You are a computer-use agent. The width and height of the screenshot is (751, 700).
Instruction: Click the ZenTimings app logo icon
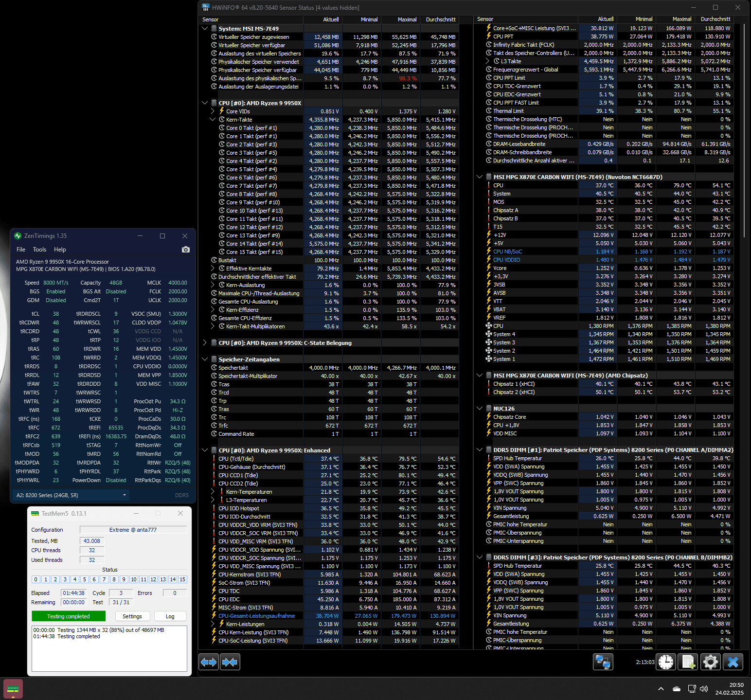(x=18, y=236)
